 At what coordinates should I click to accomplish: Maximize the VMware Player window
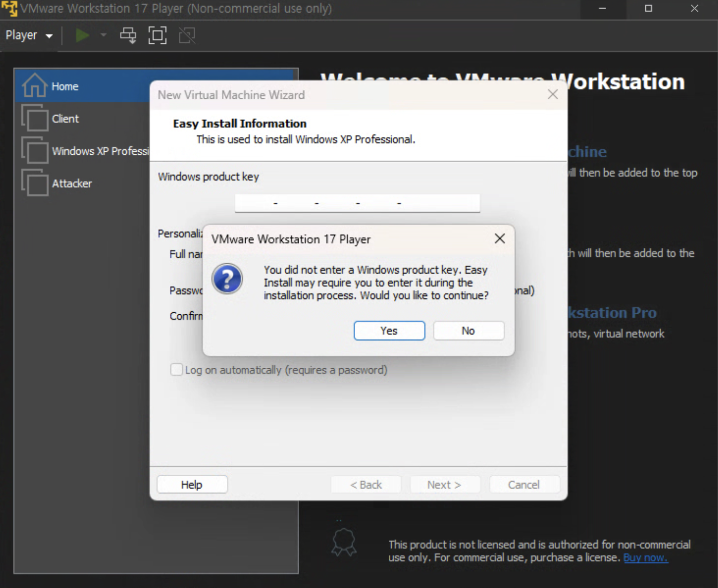(x=649, y=9)
